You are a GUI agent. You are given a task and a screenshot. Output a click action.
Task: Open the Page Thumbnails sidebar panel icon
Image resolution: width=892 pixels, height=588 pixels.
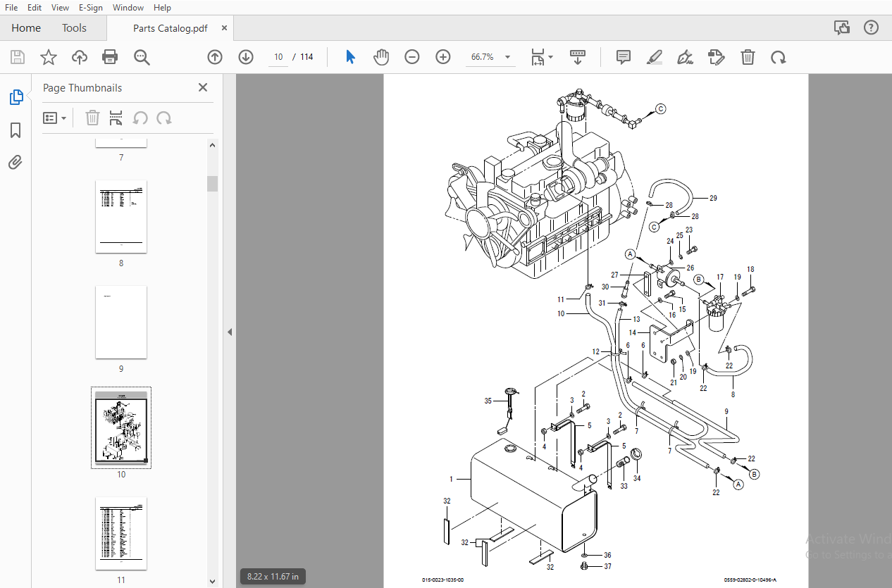pos(16,97)
